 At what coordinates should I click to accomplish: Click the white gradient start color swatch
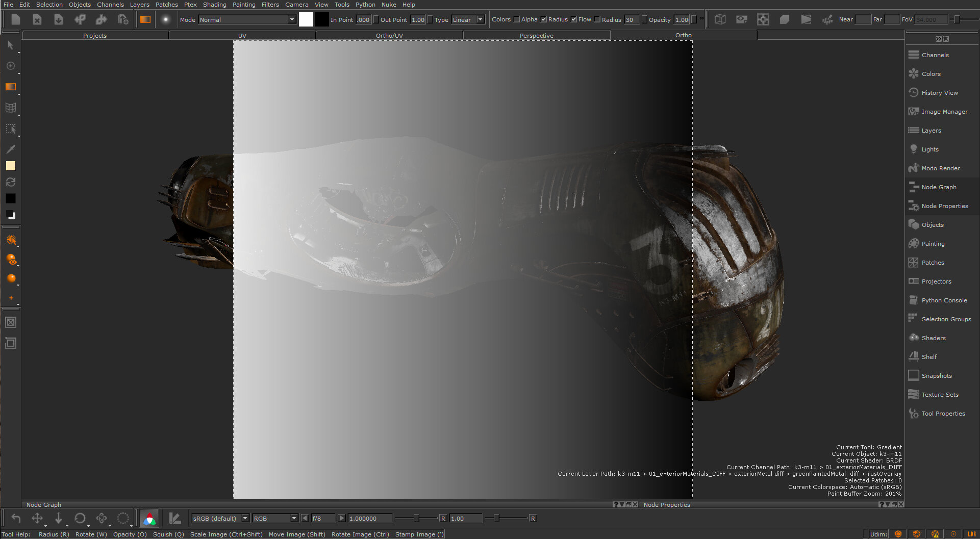306,19
